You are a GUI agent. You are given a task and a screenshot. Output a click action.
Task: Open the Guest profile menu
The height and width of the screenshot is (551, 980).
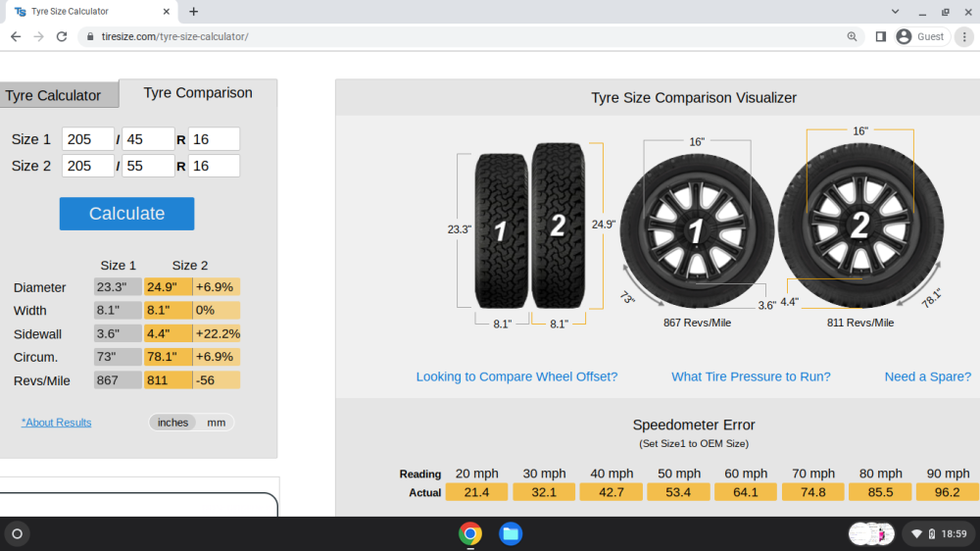(921, 37)
